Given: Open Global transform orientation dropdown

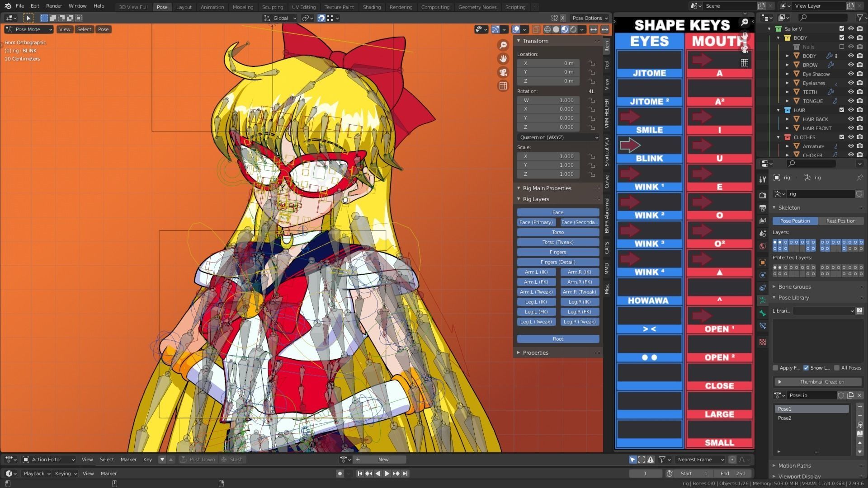Looking at the screenshot, I should [280, 18].
